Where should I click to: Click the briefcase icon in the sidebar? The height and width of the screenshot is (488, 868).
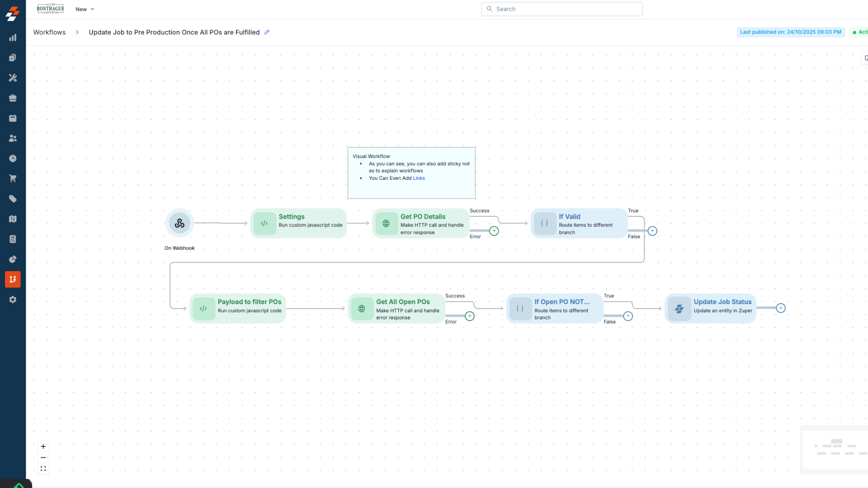click(x=13, y=98)
